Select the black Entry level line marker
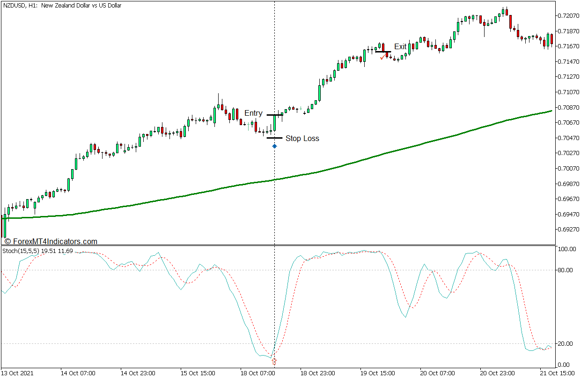This screenshot has height=379, width=588. pos(275,115)
